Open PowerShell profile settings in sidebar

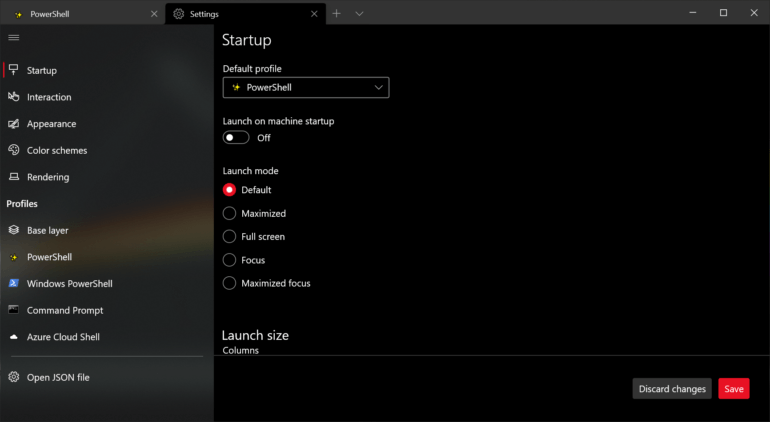(107, 257)
